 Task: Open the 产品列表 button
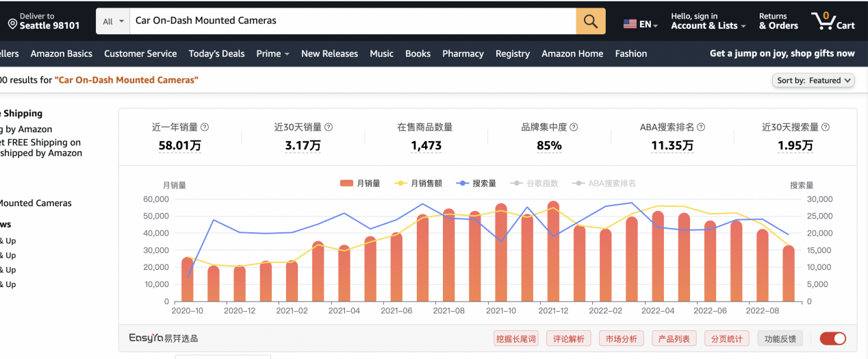674,338
